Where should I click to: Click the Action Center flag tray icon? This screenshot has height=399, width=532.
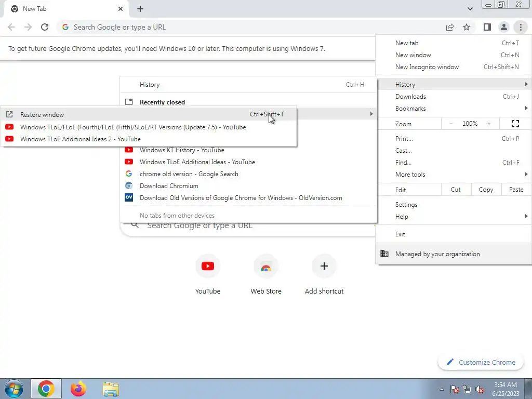pos(455,389)
